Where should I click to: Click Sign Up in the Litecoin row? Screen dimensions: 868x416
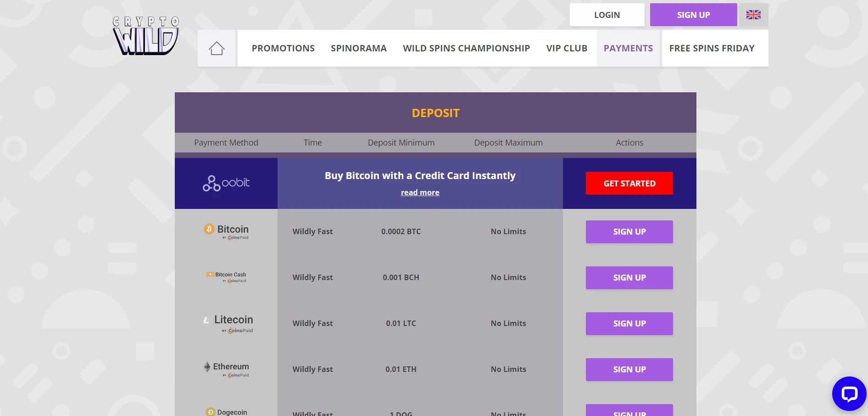click(629, 324)
